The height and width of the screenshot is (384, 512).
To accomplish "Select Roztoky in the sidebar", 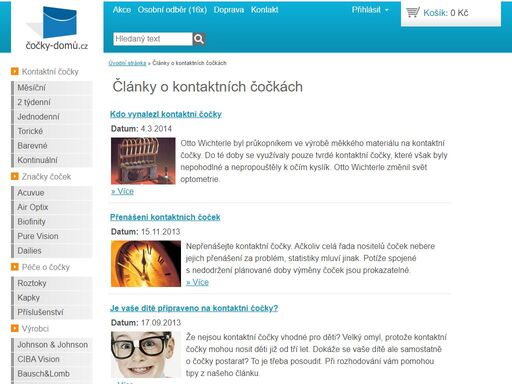I will click(52, 283).
